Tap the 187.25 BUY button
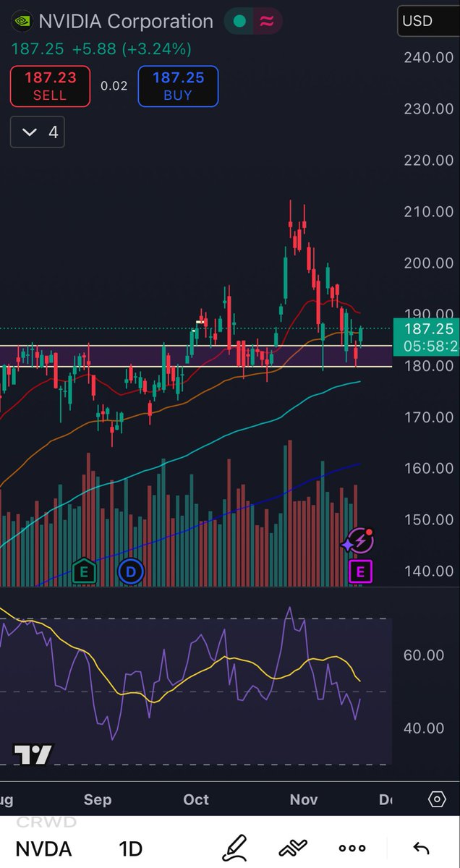 (x=178, y=86)
